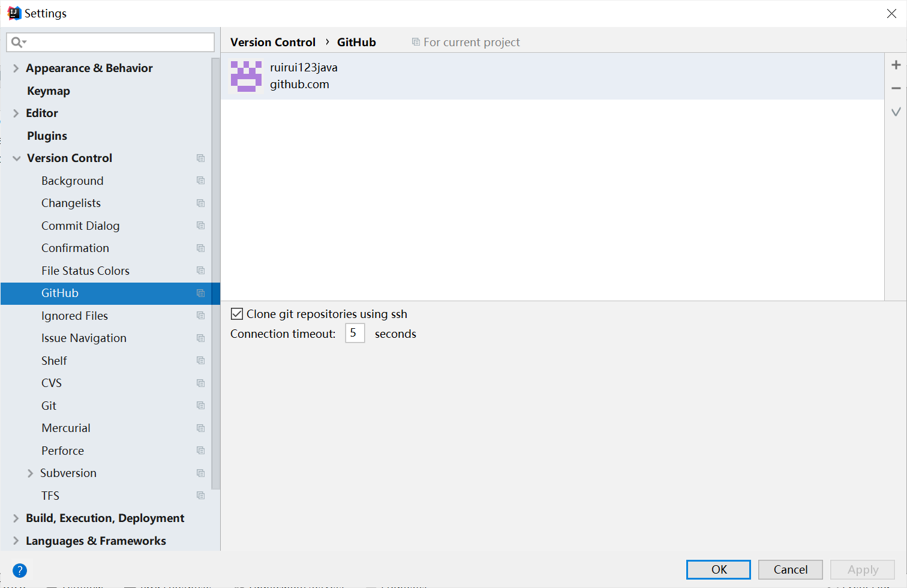Click the OK button
Screen dimensions: 907x588
(719, 569)
